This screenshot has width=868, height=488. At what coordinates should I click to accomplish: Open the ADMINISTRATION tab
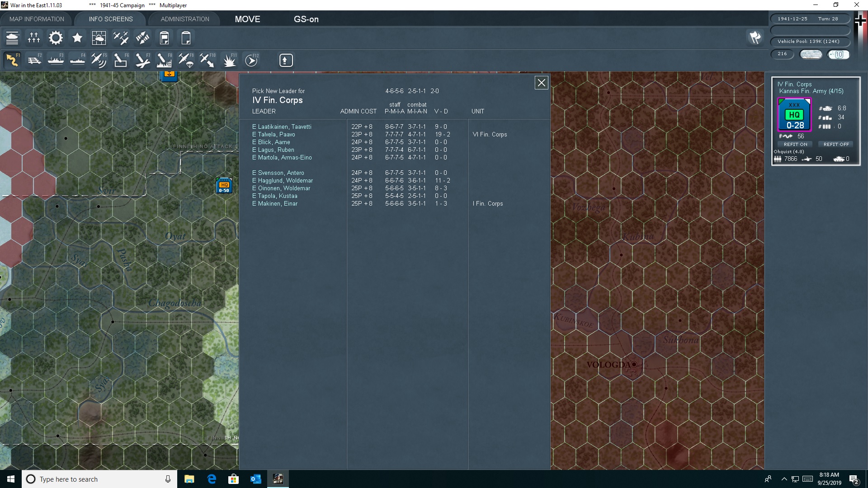(184, 19)
